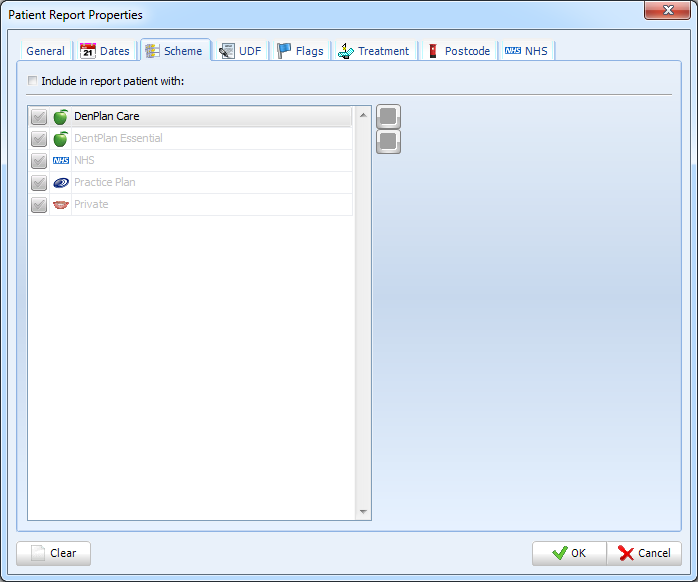Screen dimensions: 698x582
Task: Click the NHS logo on NHS tab
Action: point(513,51)
